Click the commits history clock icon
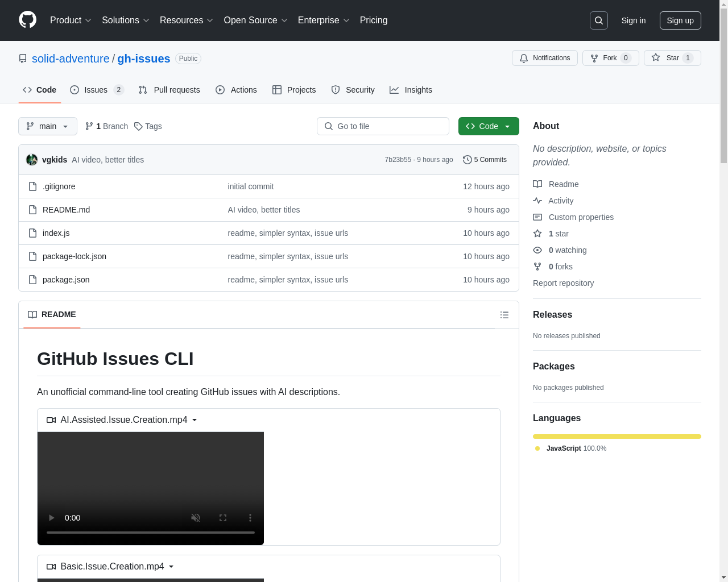728x582 pixels. click(x=468, y=160)
